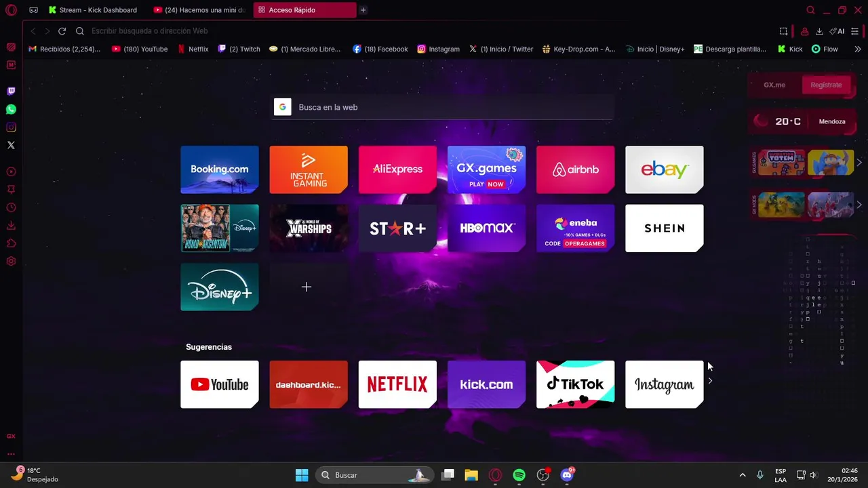The height and width of the screenshot is (488, 868).
Task: Open the Instant Gaming speed dial tile
Action: tap(309, 169)
